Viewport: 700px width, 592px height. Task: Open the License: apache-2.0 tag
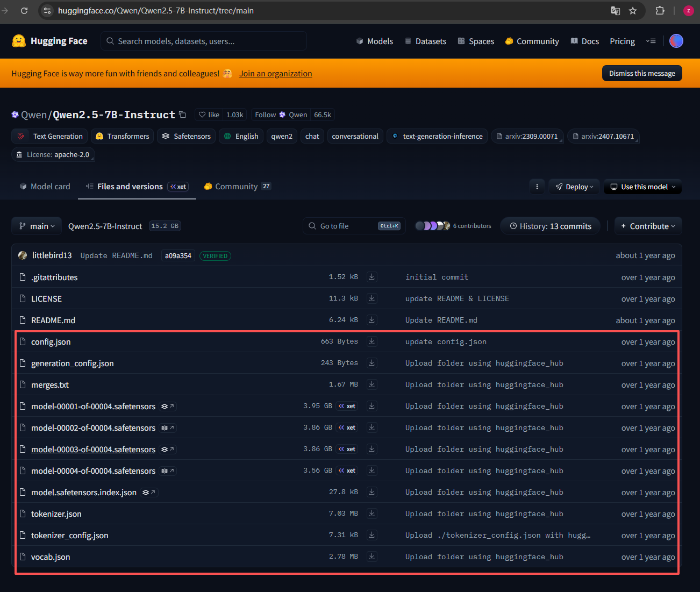click(53, 154)
